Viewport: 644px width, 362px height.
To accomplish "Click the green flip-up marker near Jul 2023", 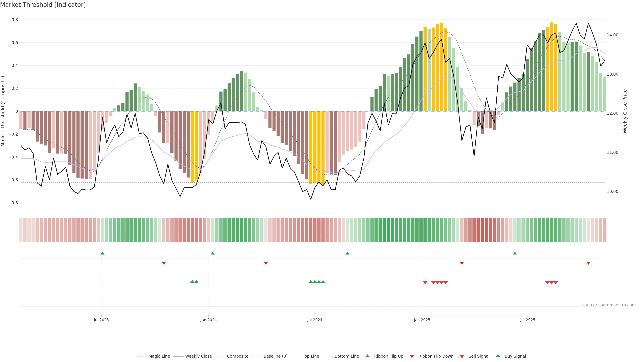I will [102, 253].
